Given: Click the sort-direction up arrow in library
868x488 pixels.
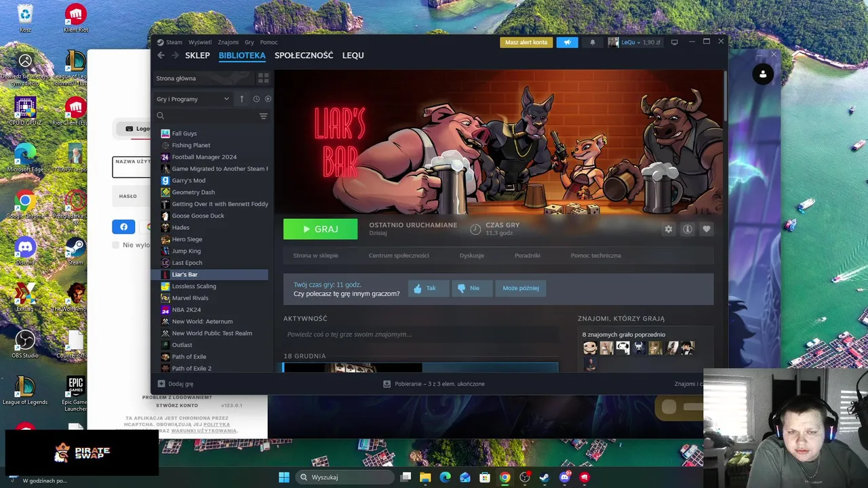Looking at the screenshot, I should (x=241, y=99).
